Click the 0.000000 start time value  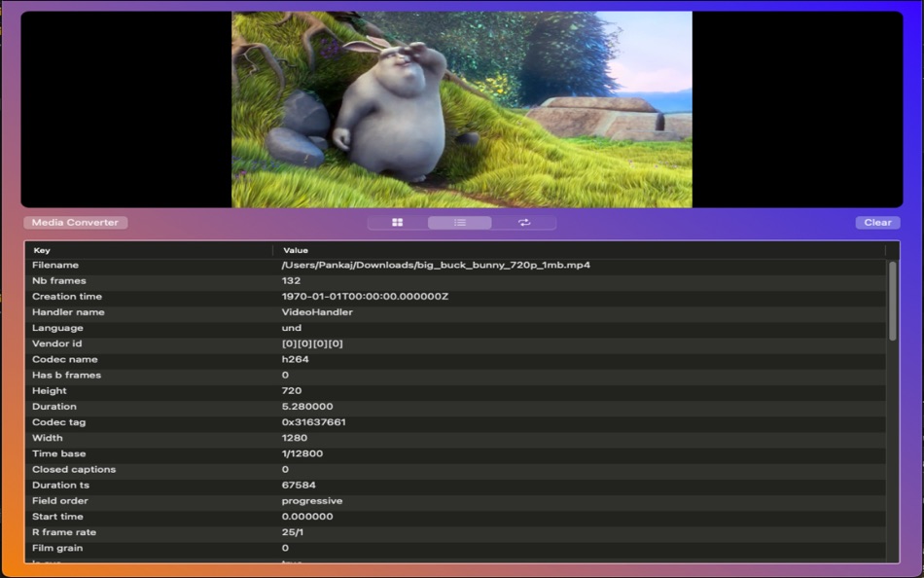307,517
